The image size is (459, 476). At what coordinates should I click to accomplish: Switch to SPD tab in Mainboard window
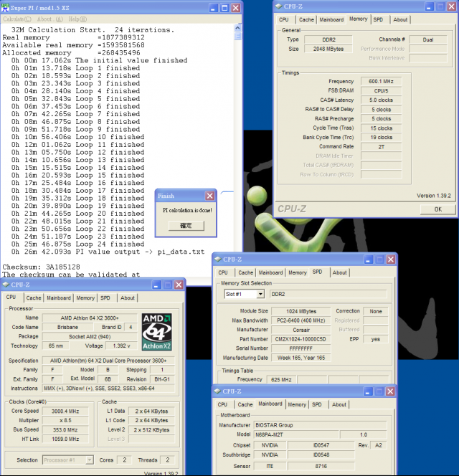click(x=317, y=404)
